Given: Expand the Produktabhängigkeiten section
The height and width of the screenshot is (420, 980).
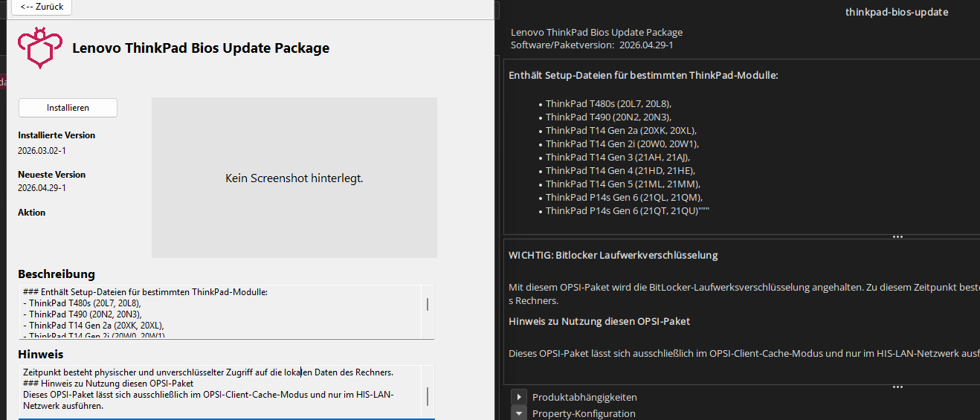Looking at the screenshot, I should (519, 397).
